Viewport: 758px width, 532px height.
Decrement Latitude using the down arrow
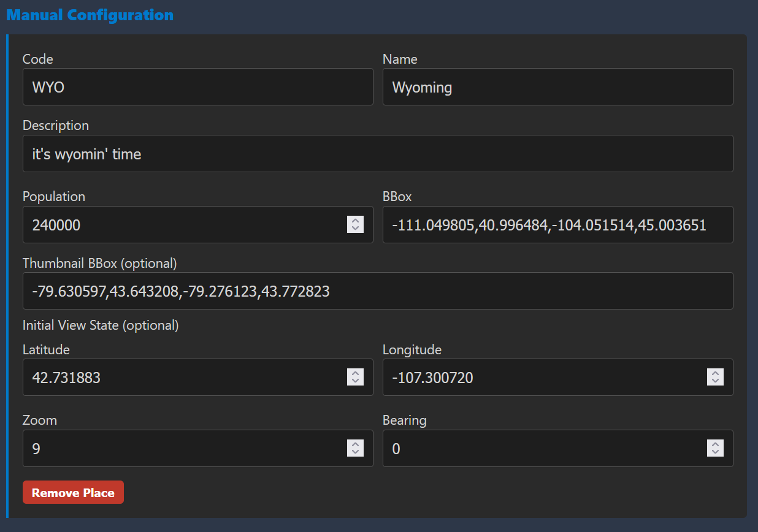pos(355,381)
